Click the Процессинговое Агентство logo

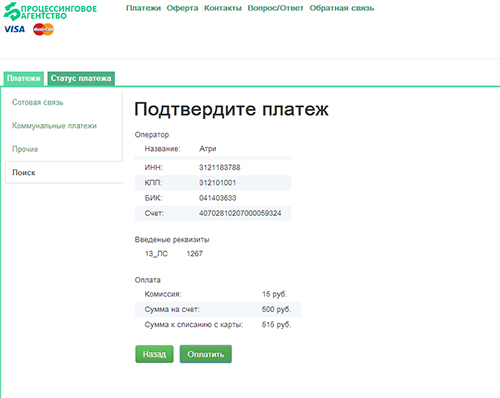pos(50,12)
